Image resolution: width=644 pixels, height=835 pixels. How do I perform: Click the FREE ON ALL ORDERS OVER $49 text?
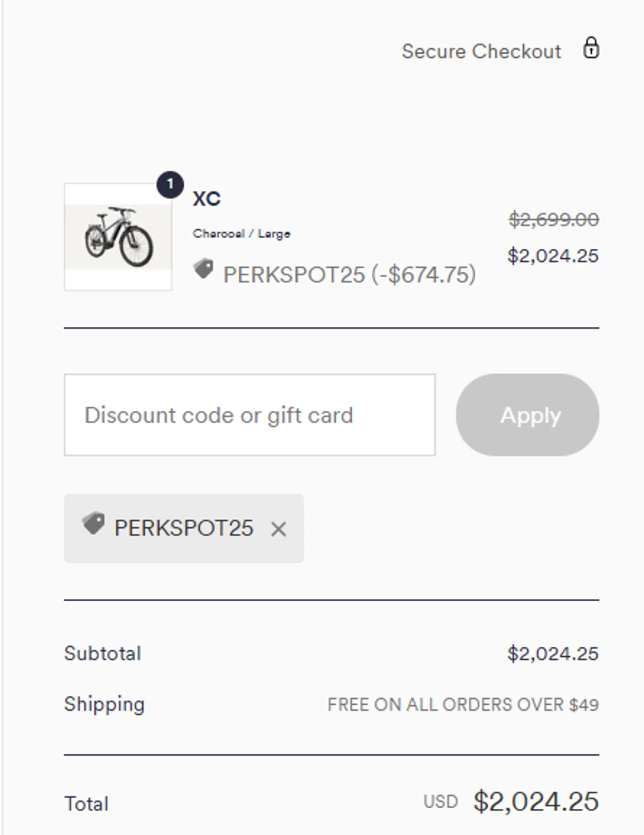click(463, 705)
